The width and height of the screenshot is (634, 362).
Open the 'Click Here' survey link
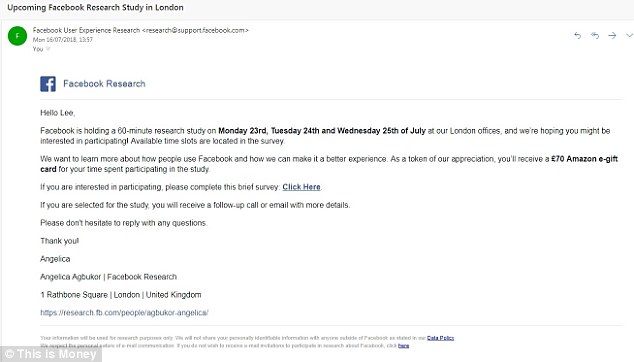coord(301,187)
